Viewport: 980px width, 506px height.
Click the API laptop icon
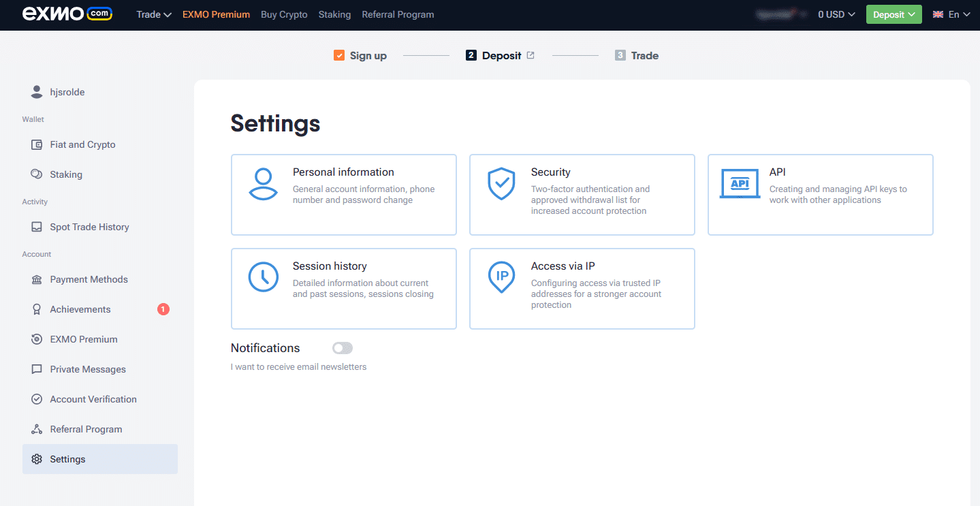tap(740, 184)
